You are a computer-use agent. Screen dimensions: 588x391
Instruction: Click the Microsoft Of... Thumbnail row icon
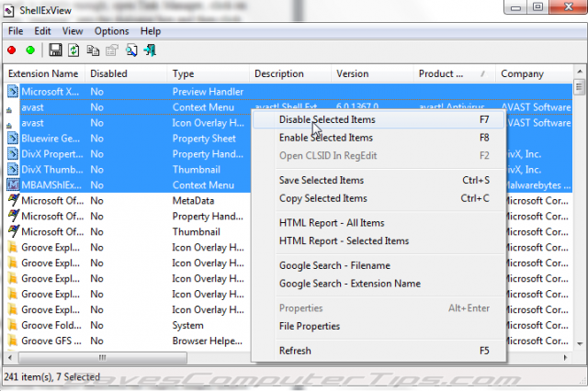point(14,231)
